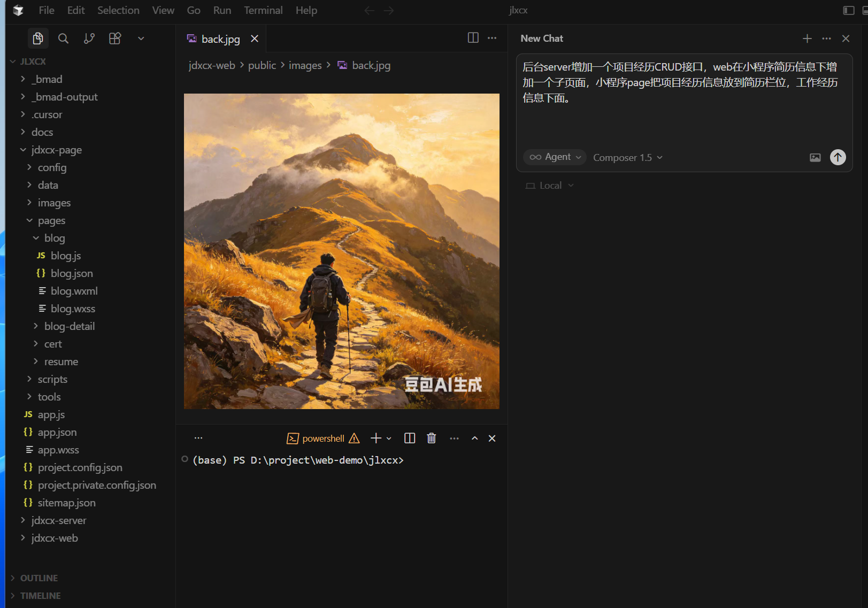This screenshot has width=868, height=608.
Task: Open the Search view icon
Action: coord(63,39)
